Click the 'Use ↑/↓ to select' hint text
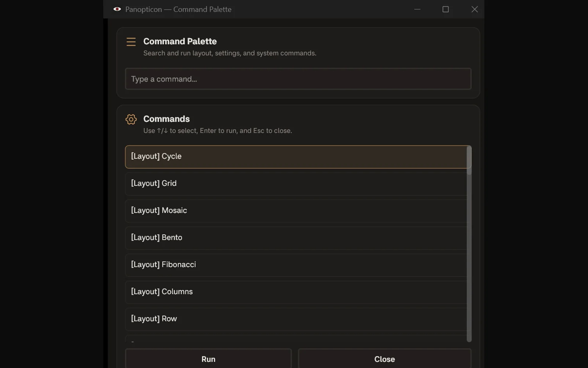588x368 pixels. click(x=218, y=131)
